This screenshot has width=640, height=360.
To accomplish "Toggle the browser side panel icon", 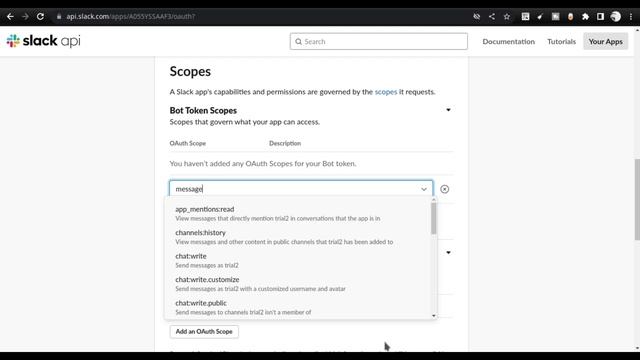I will [600, 17].
